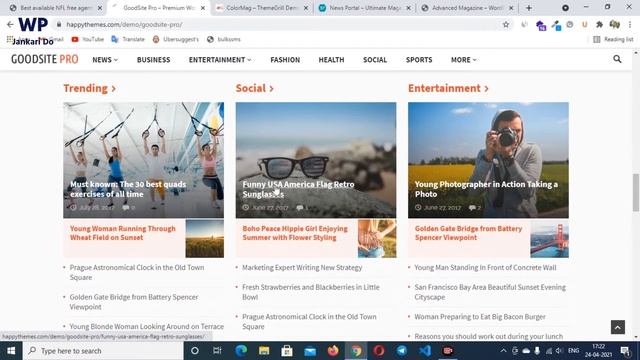Image resolution: width=640 pixels, height=360 pixels.
Task: Open Social's Prague Astronomical Clock link
Action: click(309, 321)
